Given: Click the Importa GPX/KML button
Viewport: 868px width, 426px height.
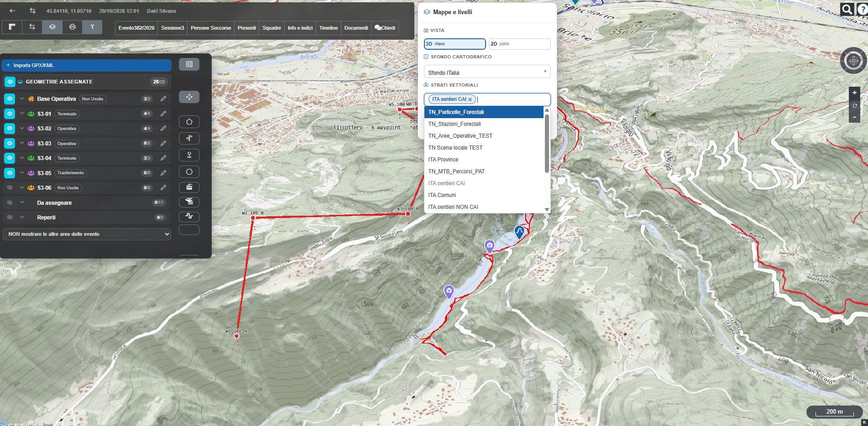Looking at the screenshot, I should tap(87, 65).
